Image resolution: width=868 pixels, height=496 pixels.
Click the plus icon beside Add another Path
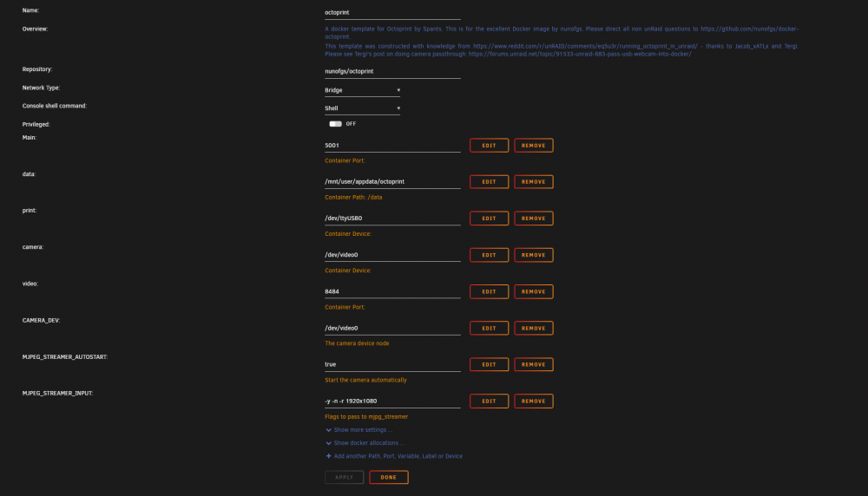tap(328, 456)
